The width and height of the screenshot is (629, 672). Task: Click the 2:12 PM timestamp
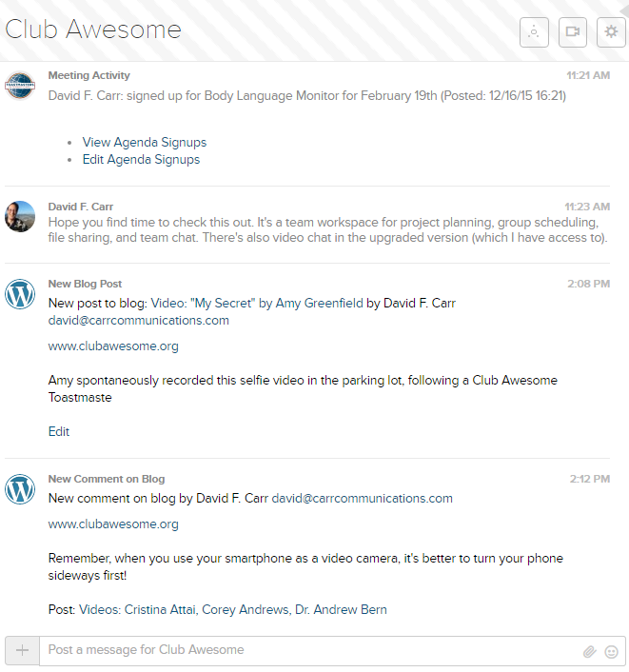point(590,479)
